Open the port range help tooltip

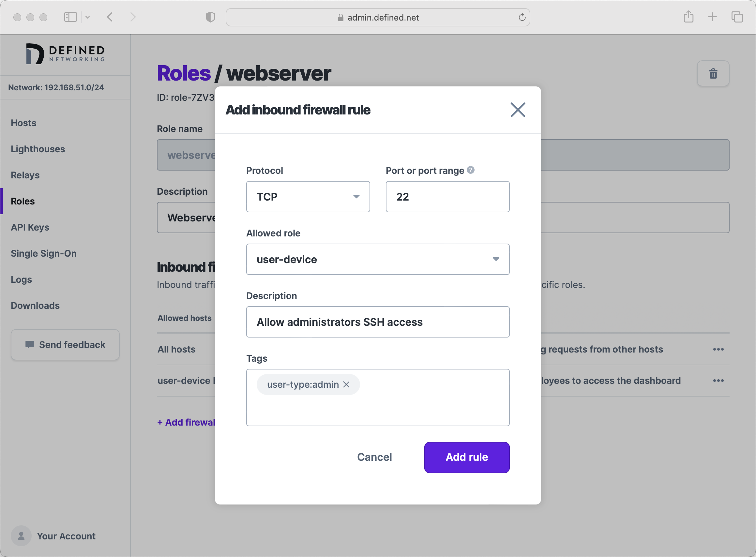pyautogui.click(x=471, y=170)
